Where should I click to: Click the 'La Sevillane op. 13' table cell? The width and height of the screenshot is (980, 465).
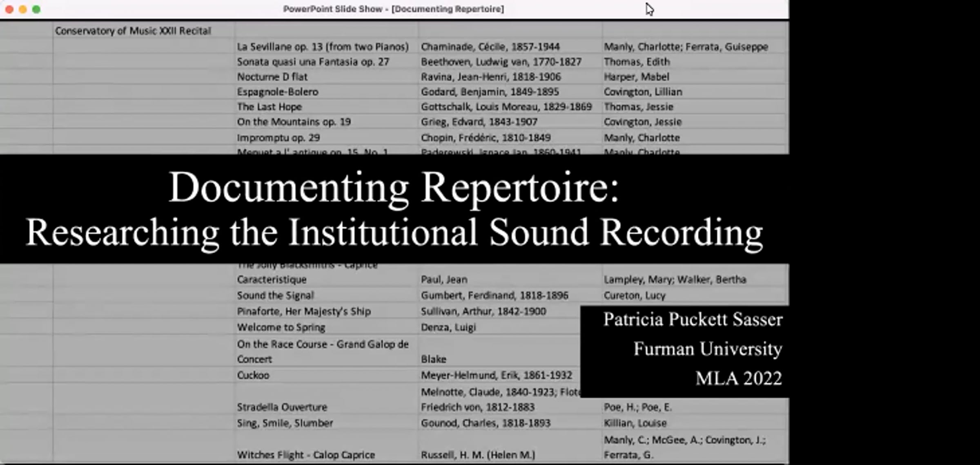pyautogui.click(x=323, y=47)
